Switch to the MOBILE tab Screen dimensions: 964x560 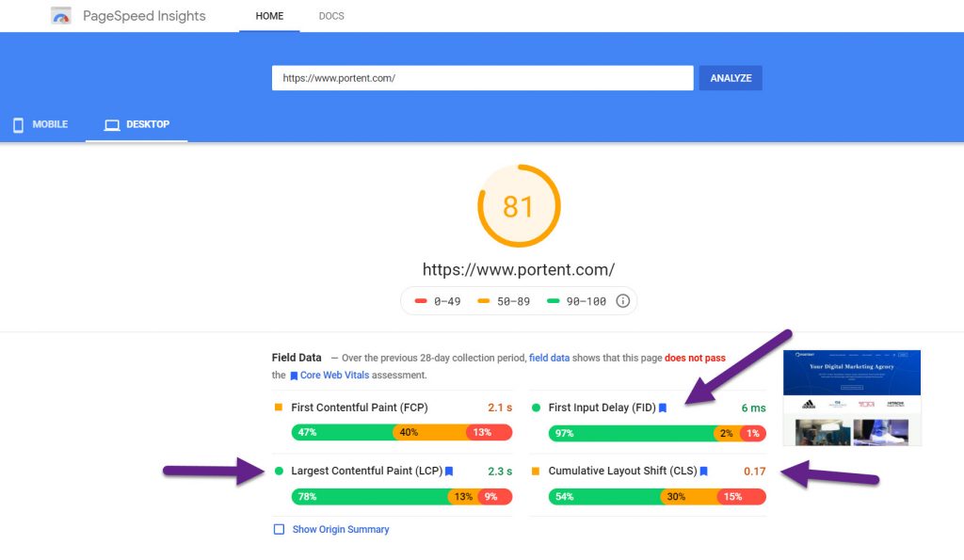[40, 124]
